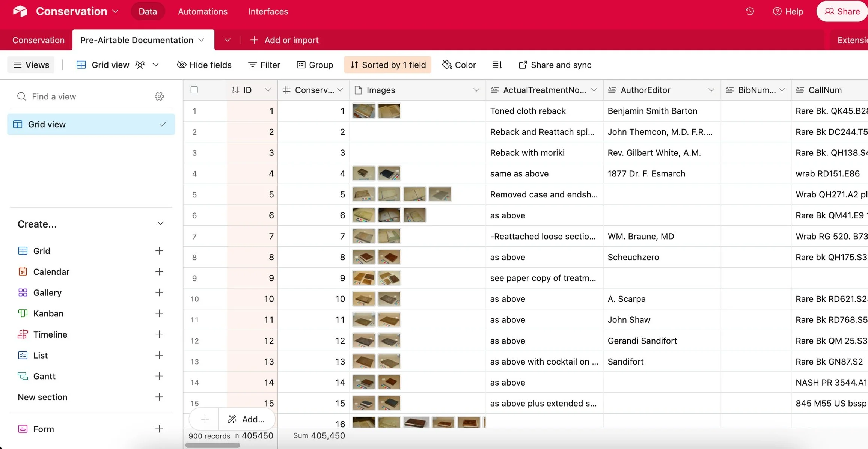Click the row height icon

coord(497,65)
